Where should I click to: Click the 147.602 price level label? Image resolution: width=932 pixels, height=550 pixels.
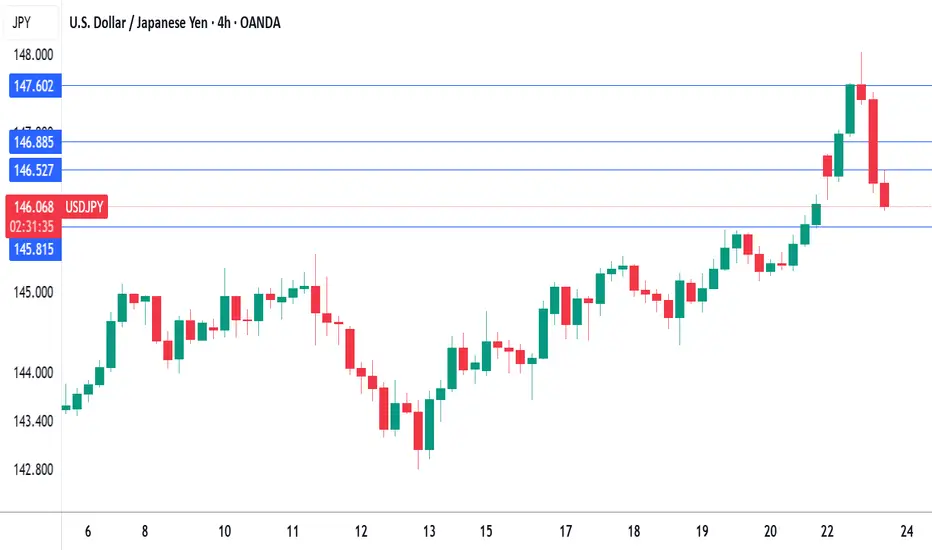35,86
